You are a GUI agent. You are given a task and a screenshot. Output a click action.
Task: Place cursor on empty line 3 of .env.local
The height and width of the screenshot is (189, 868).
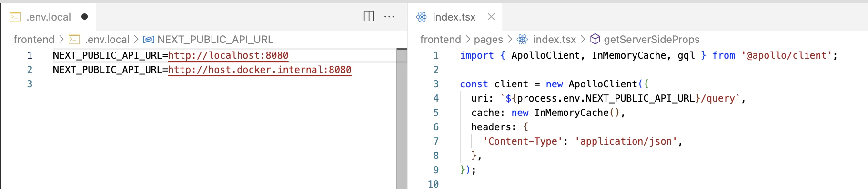[x=224, y=84]
